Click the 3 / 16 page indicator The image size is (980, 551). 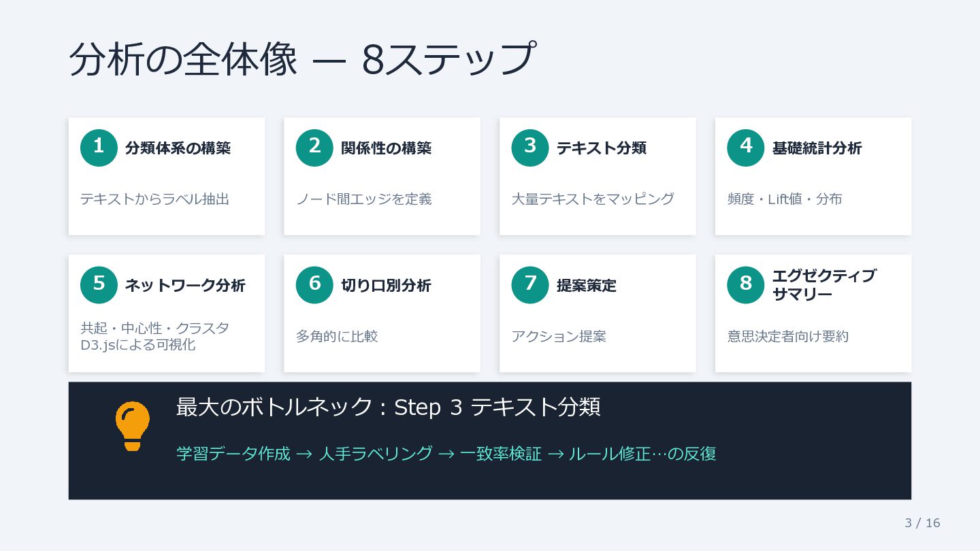pyautogui.click(x=922, y=522)
